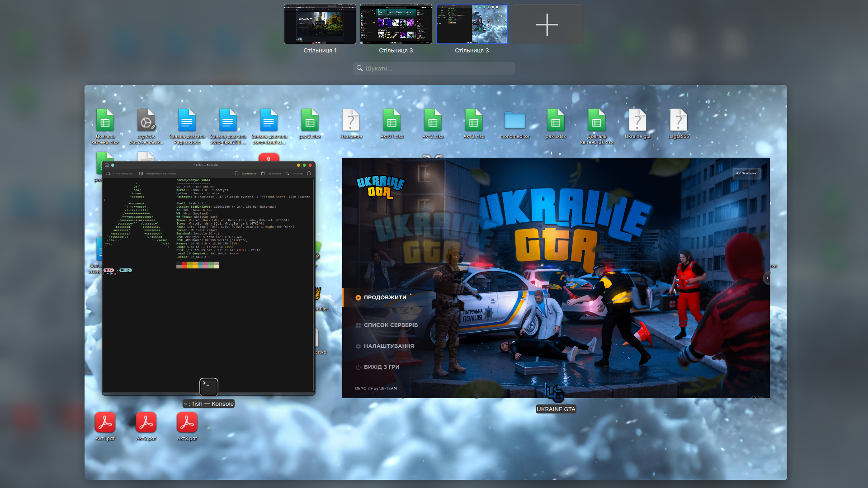868x488 pixels.
Task: Click the Вставити paste label in Konsole
Action: pyautogui.click(x=274, y=174)
